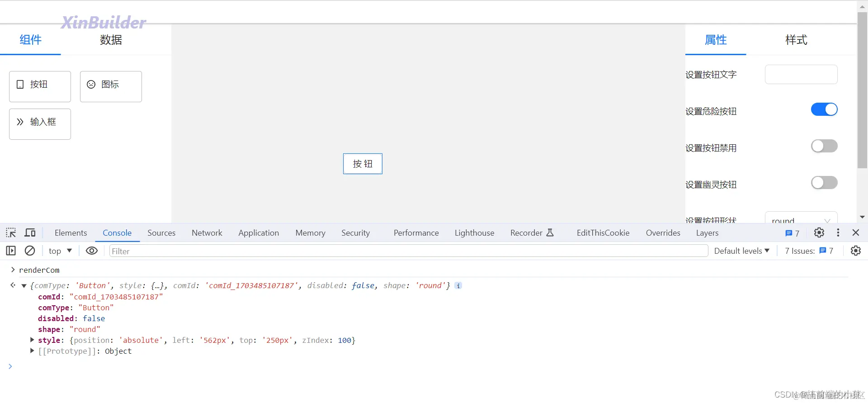
Task: Select the 输入框 component card
Action: 40,124
